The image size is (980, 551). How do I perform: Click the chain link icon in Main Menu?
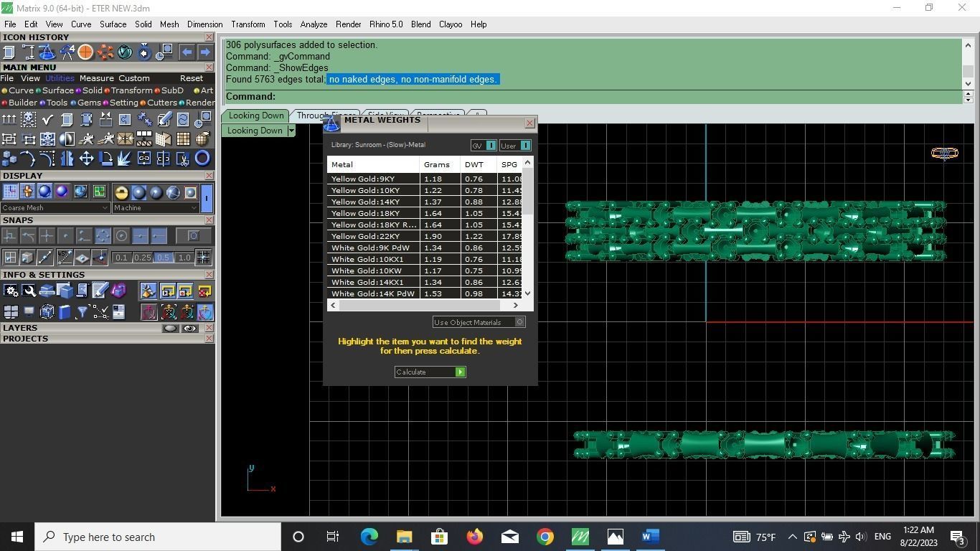pos(144,159)
